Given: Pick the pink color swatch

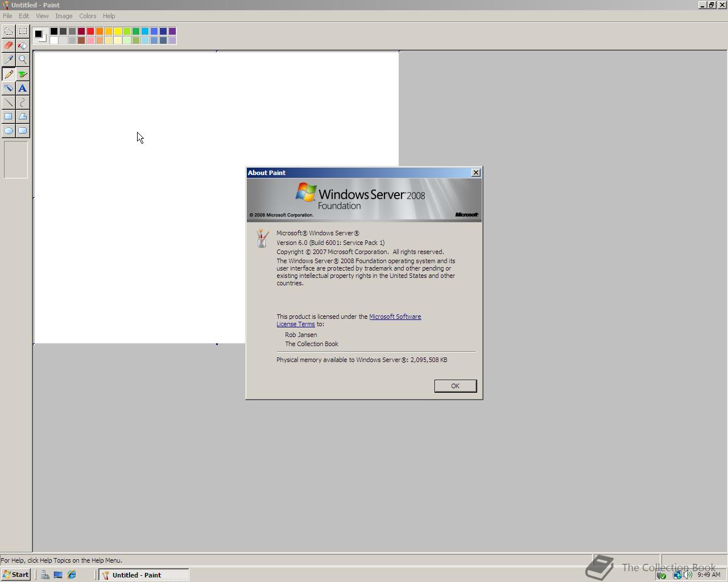Looking at the screenshot, I should click(90, 40).
